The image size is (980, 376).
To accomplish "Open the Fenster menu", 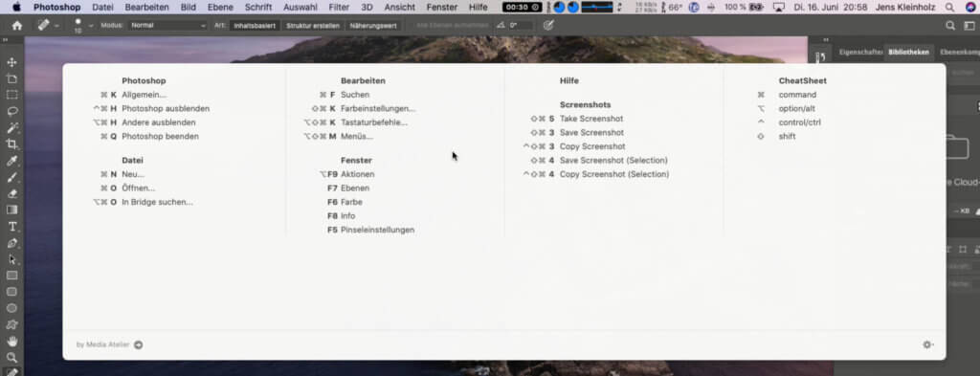I will [x=442, y=8].
